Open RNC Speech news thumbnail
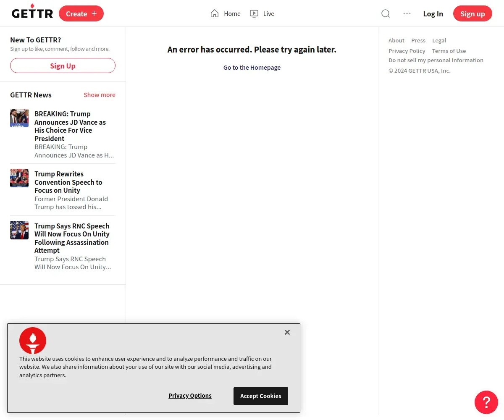 point(19,230)
